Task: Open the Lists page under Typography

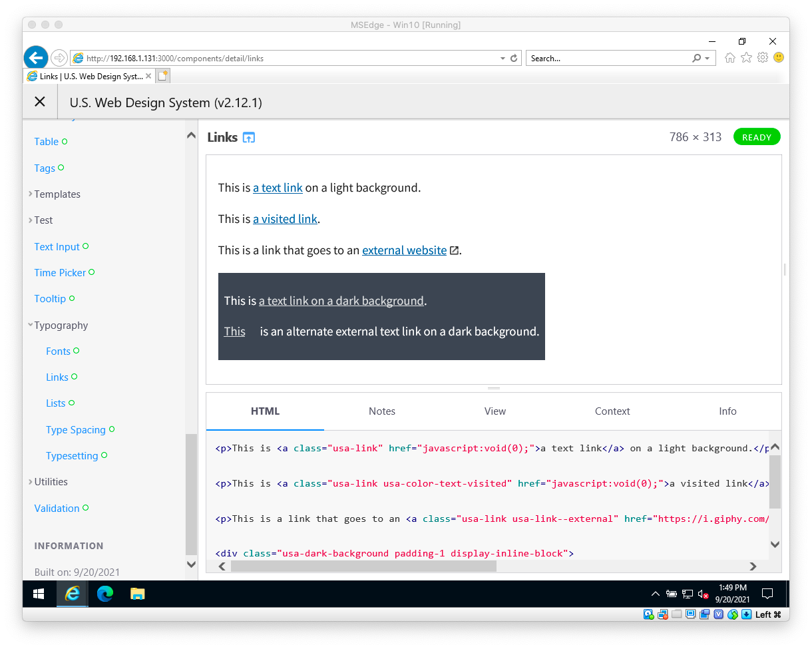Action: 56,403
